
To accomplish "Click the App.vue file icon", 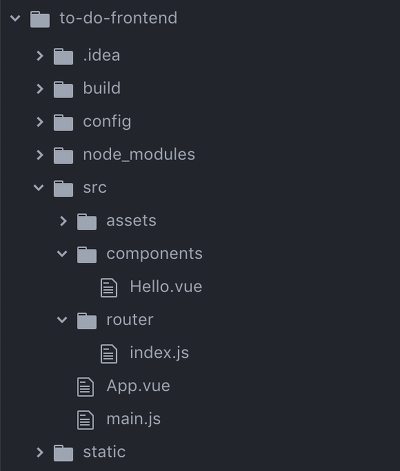I will coord(86,387).
